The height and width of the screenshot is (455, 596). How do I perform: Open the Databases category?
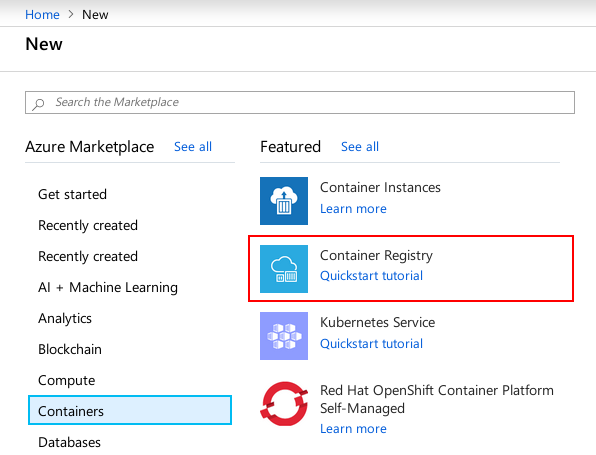[x=70, y=442]
